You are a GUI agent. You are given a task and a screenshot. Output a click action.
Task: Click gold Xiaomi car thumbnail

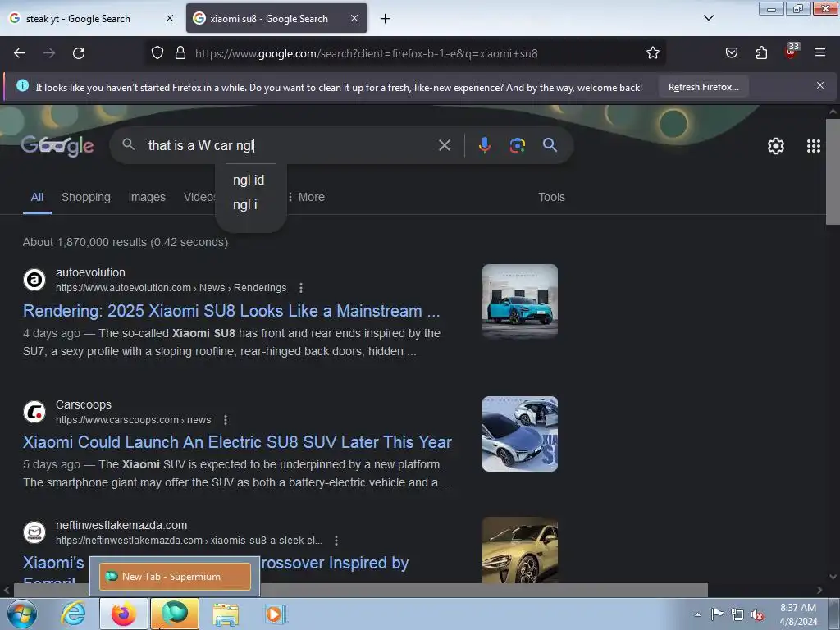click(x=519, y=550)
